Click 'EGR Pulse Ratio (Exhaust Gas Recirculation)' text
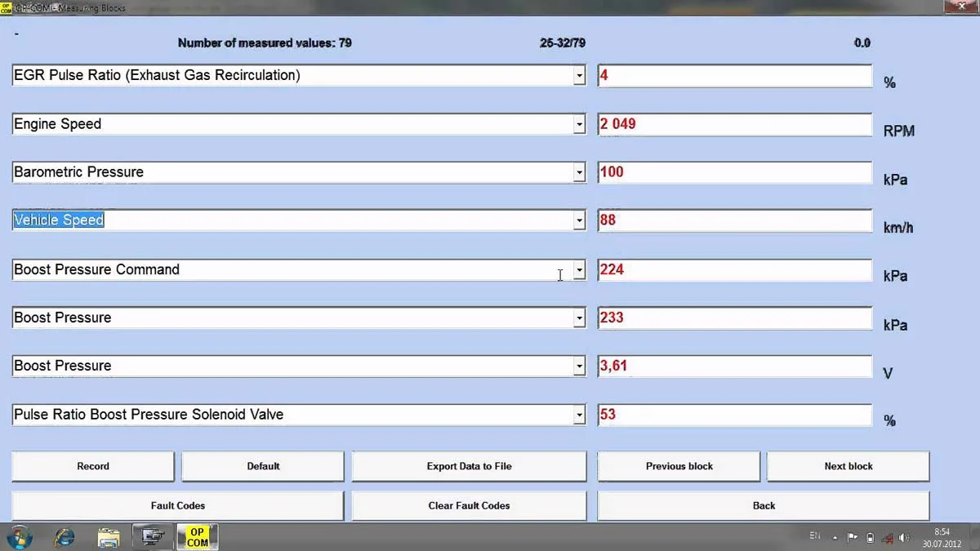980x551 pixels. pyautogui.click(x=157, y=75)
